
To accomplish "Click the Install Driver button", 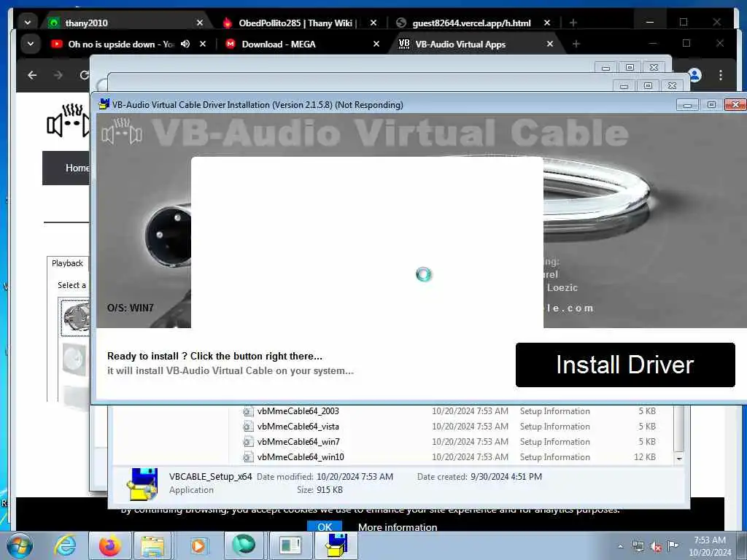I will tap(625, 365).
